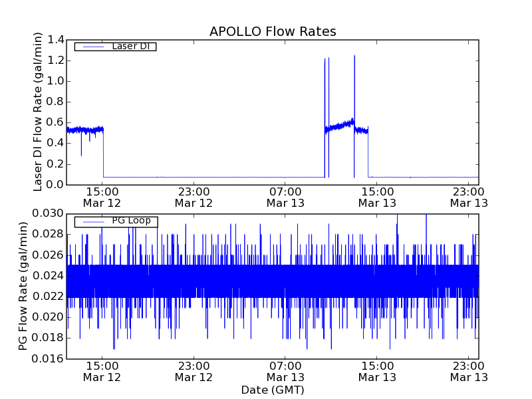Image resolution: width=532 pixels, height=399 pixels.
Task: Click the 1.4 tick on Laser DI axis
Action: (x=55, y=40)
